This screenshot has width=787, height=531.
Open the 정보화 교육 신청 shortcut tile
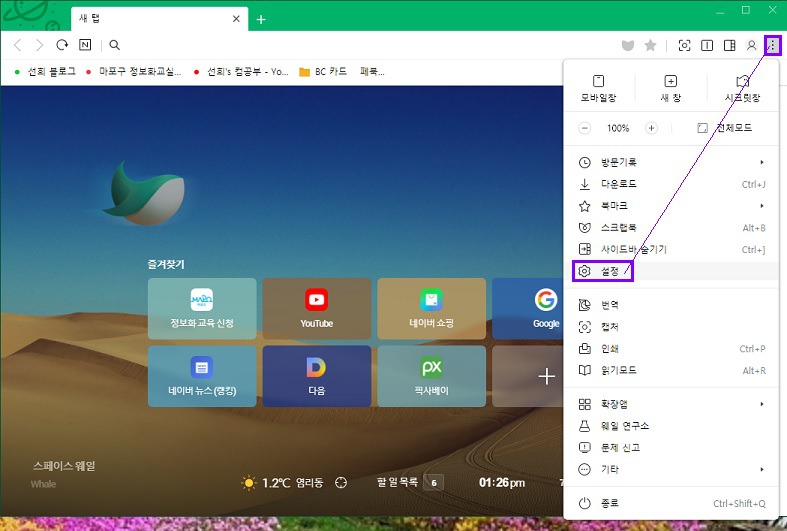click(x=202, y=309)
